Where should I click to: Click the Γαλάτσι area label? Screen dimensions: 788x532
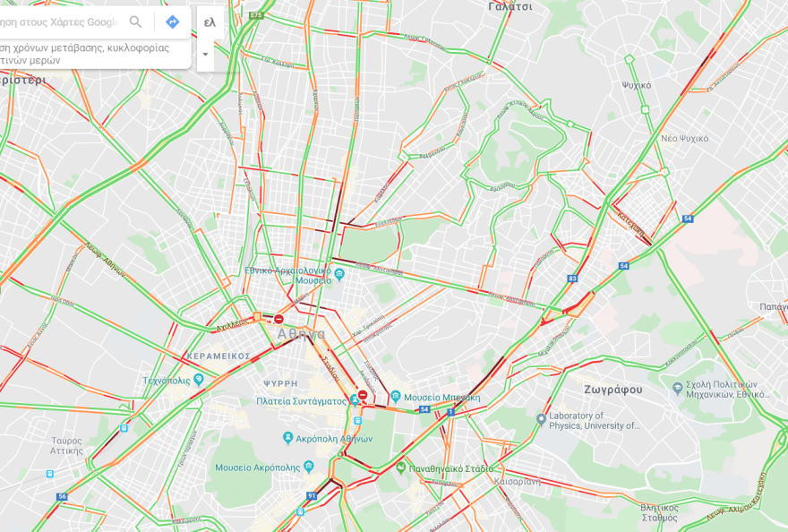click(510, 6)
